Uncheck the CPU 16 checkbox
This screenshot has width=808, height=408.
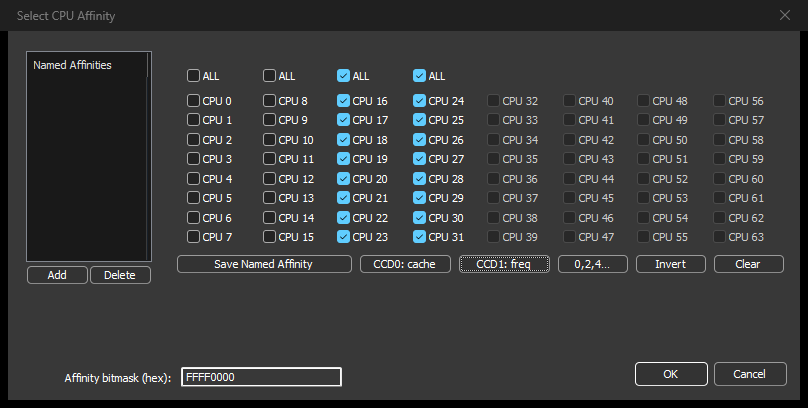point(343,100)
